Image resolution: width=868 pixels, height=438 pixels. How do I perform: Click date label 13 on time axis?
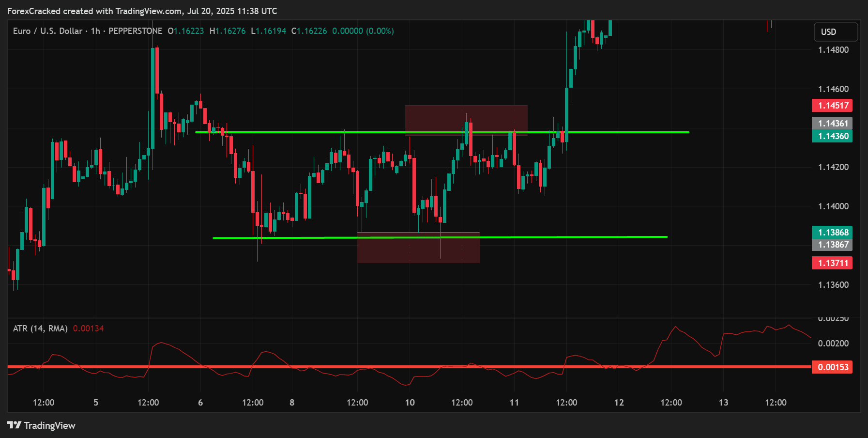point(723,403)
